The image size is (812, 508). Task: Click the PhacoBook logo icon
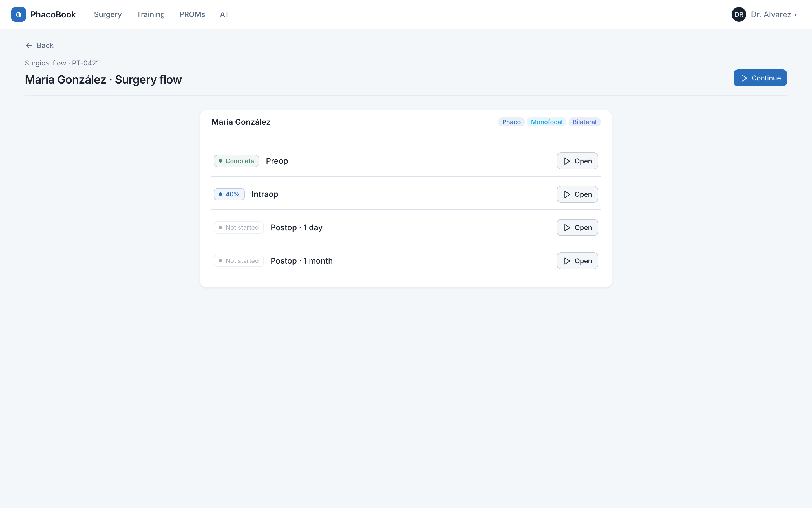pyautogui.click(x=18, y=14)
